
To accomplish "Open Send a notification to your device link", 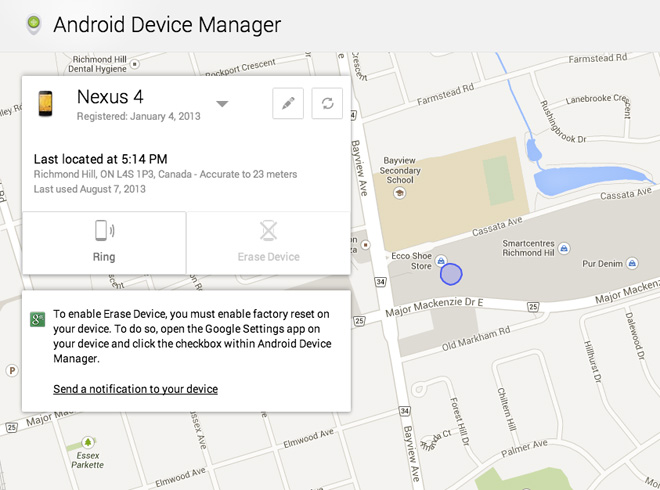I will pyautogui.click(x=136, y=389).
